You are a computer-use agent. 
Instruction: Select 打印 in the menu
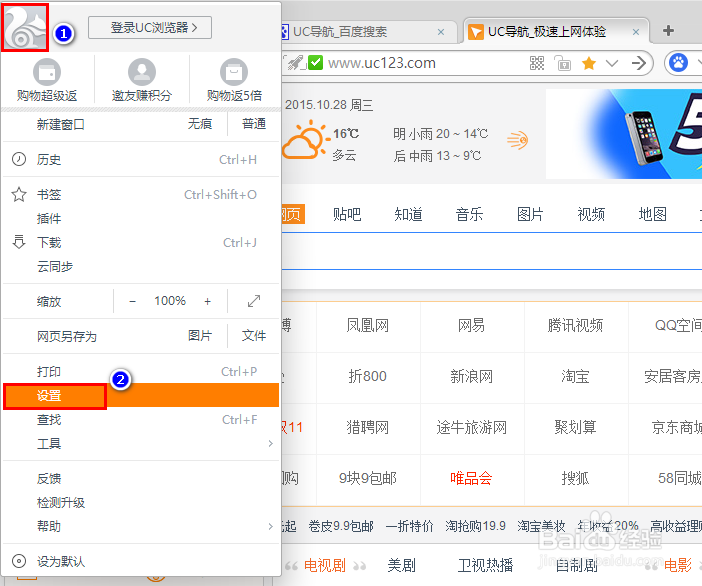coord(141,371)
